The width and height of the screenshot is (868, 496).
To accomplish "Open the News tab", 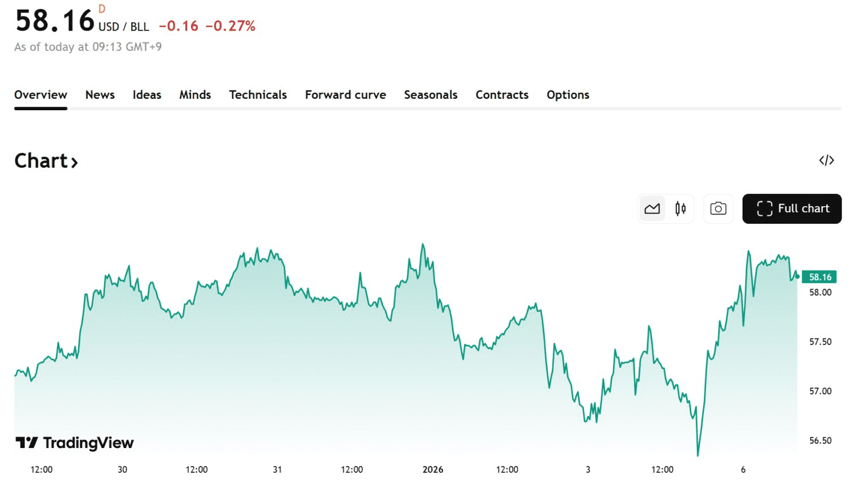I will pos(100,95).
